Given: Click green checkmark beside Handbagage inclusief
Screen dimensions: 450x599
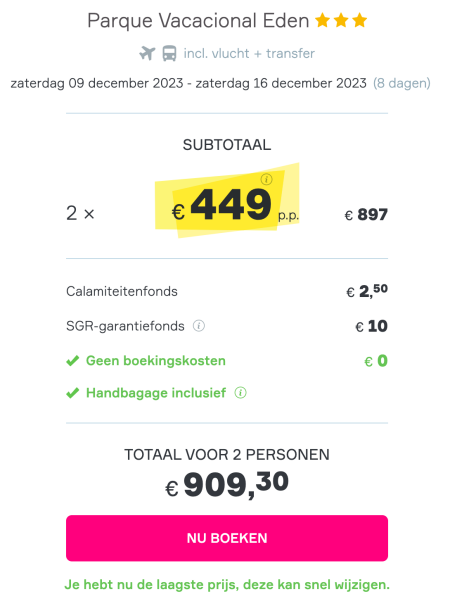Looking at the screenshot, I should [x=73, y=393].
